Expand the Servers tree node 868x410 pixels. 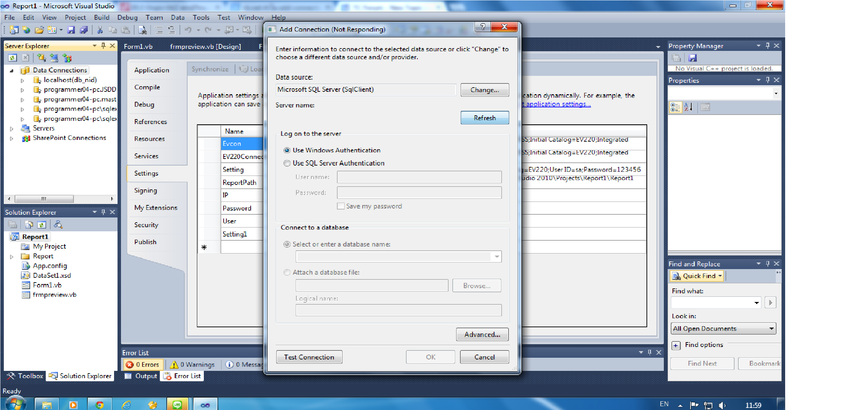point(12,129)
